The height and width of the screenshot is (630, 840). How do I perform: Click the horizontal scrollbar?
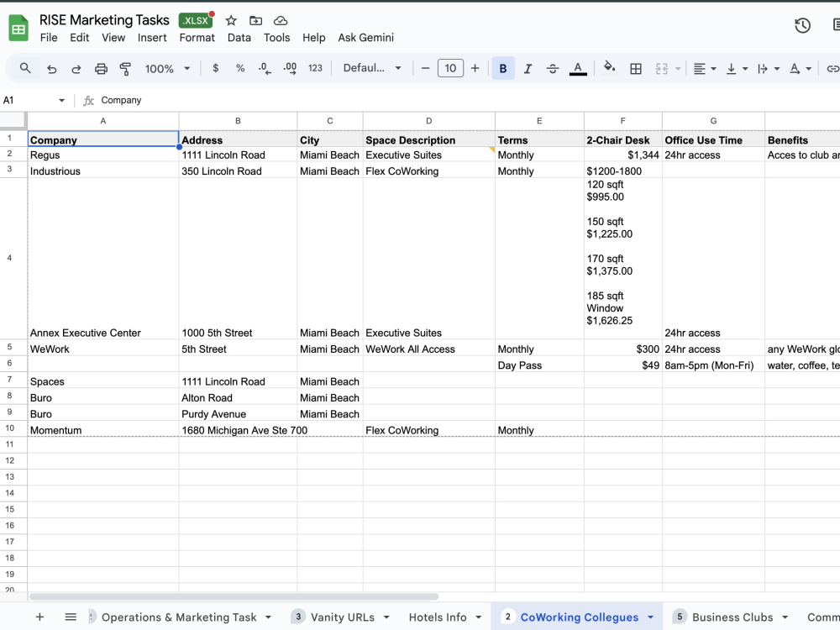tap(234, 596)
